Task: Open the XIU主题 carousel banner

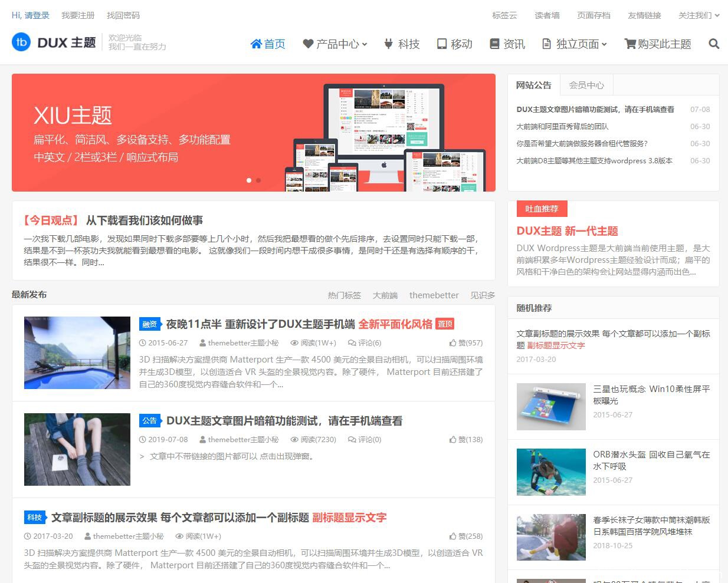Action: [x=254, y=133]
